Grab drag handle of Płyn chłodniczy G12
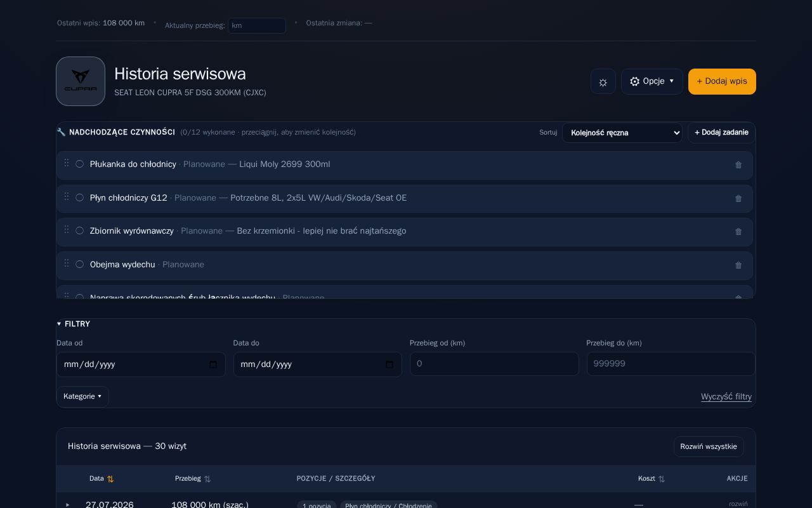812x508 pixels. [66, 197]
